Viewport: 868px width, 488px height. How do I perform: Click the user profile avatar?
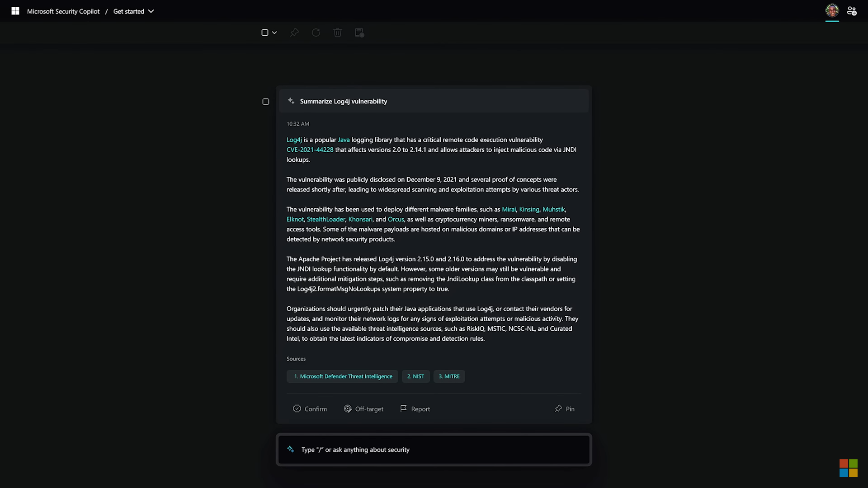pyautogui.click(x=832, y=11)
